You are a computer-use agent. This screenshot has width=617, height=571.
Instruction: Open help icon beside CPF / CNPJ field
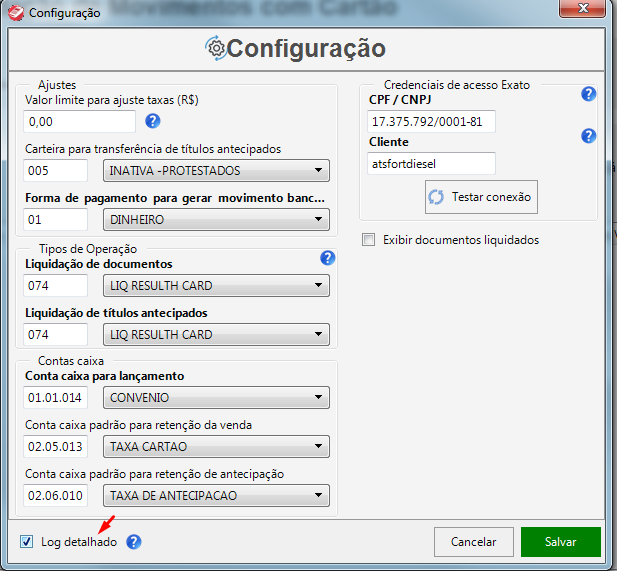pos(588,94)
